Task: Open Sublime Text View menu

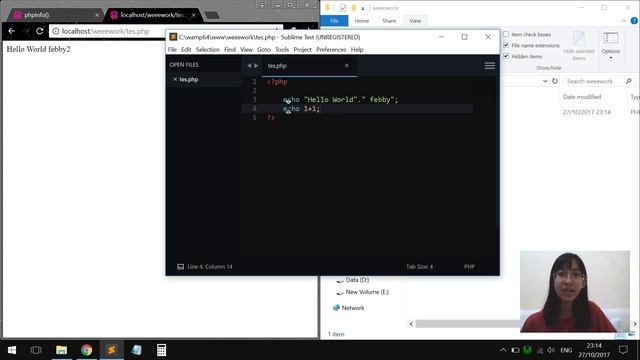Action: [x=246, y=49]
